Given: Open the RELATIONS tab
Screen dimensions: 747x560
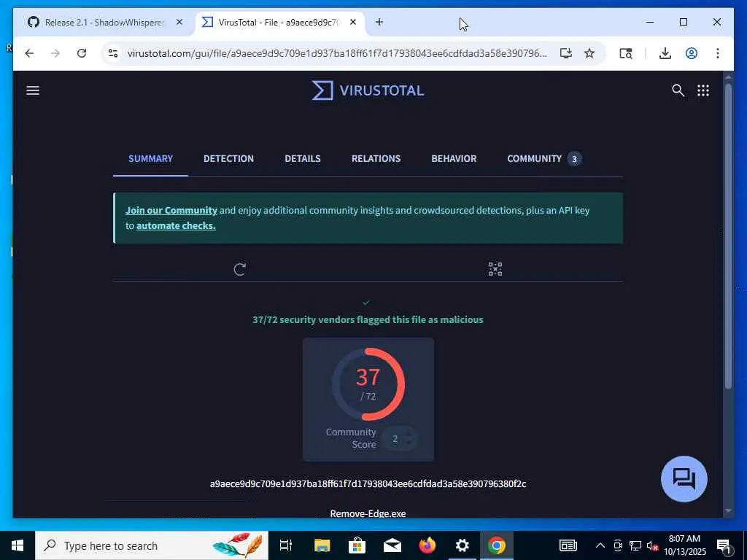Looking at the screenshot, I should [376, 158].
